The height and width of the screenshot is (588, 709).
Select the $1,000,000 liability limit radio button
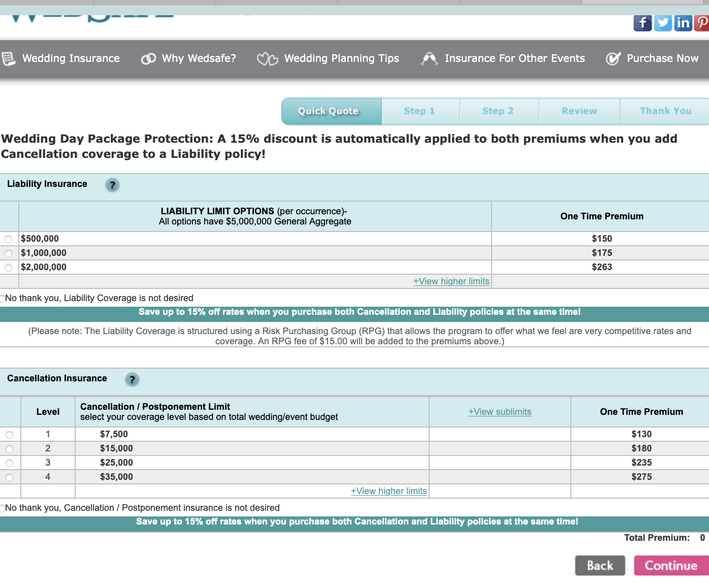tap(8, 253)
